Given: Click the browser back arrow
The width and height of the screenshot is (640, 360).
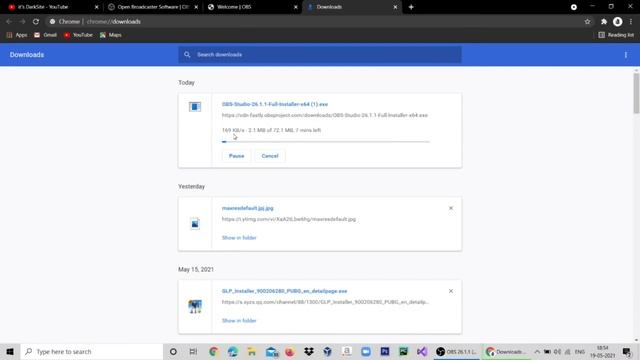Looking at the screenshot, I should [x=9, y=22].
